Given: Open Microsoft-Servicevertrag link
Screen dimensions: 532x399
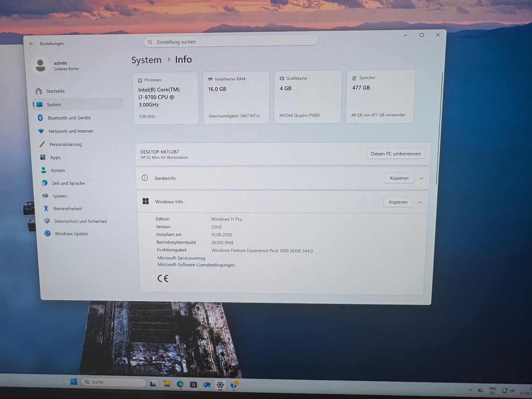Looking at the screenshot, I should 181,258.
